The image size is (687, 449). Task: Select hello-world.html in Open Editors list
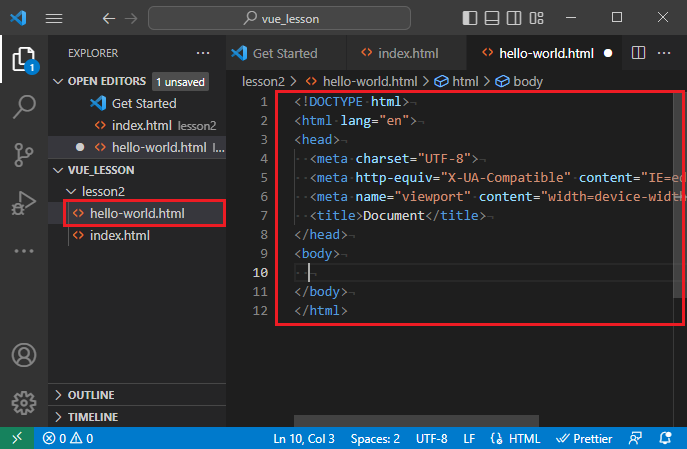(x=137, y=147)
